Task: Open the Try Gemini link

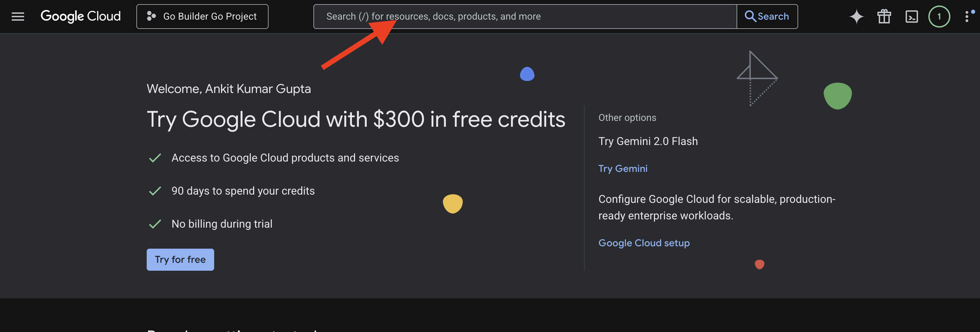Action: 623,168
